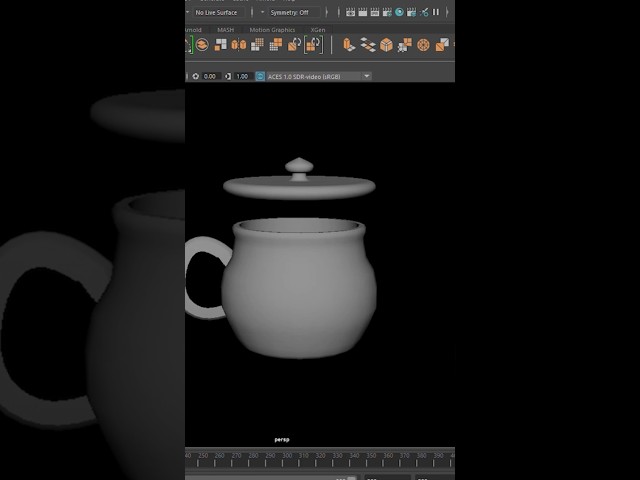The image size is (640, 480).
Task: Click the Triangulate shelf icon
Action: (x=442, y=44)
